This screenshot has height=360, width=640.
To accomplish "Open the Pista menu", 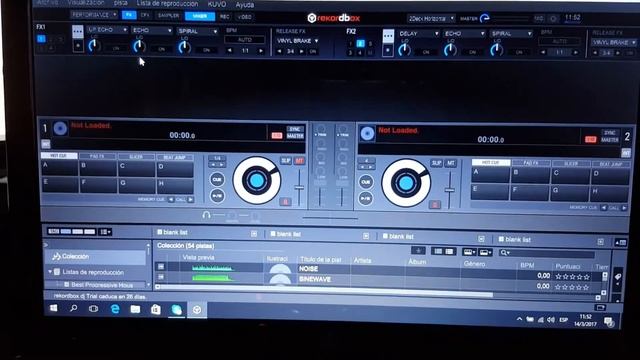I will pyautogui.click(x=120, y=2).
